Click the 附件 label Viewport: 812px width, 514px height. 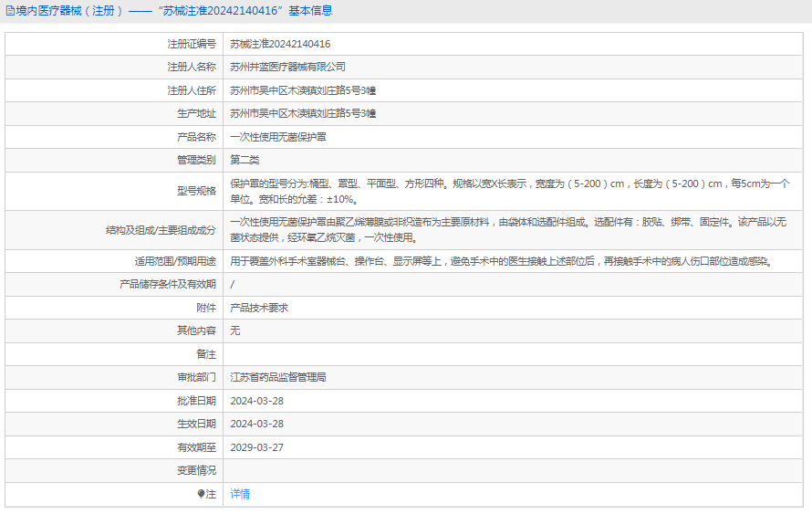[x=206, y=308]
